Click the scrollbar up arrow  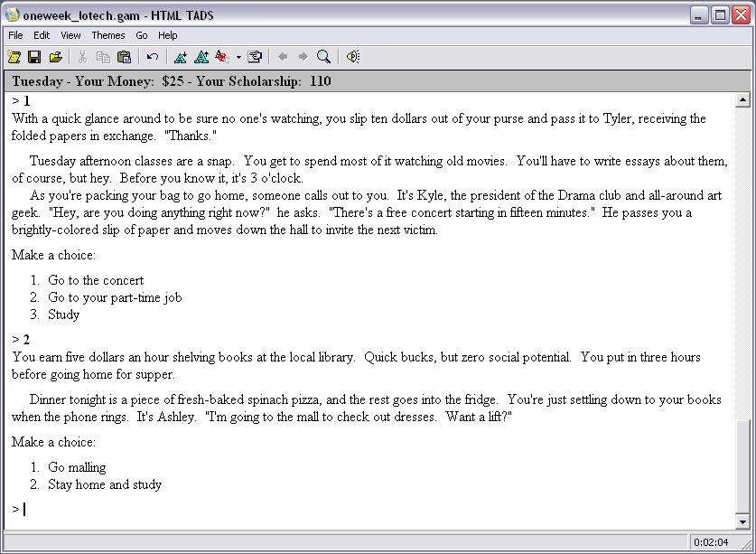coord(742,100)
